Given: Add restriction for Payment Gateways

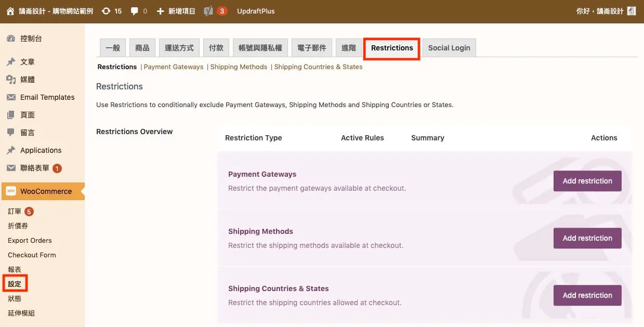Looking at the screenshot, I should coord(587,181).
